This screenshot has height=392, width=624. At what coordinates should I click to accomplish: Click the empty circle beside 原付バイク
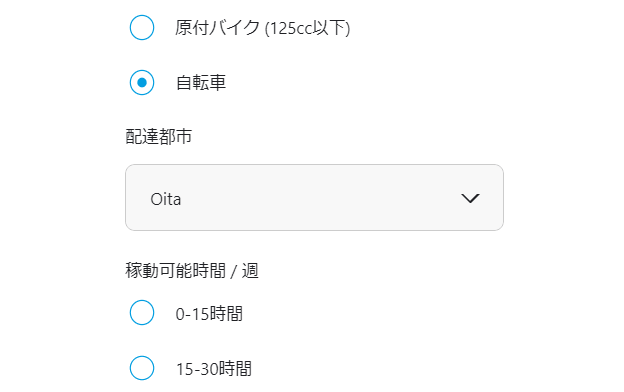tap(142, 27)
